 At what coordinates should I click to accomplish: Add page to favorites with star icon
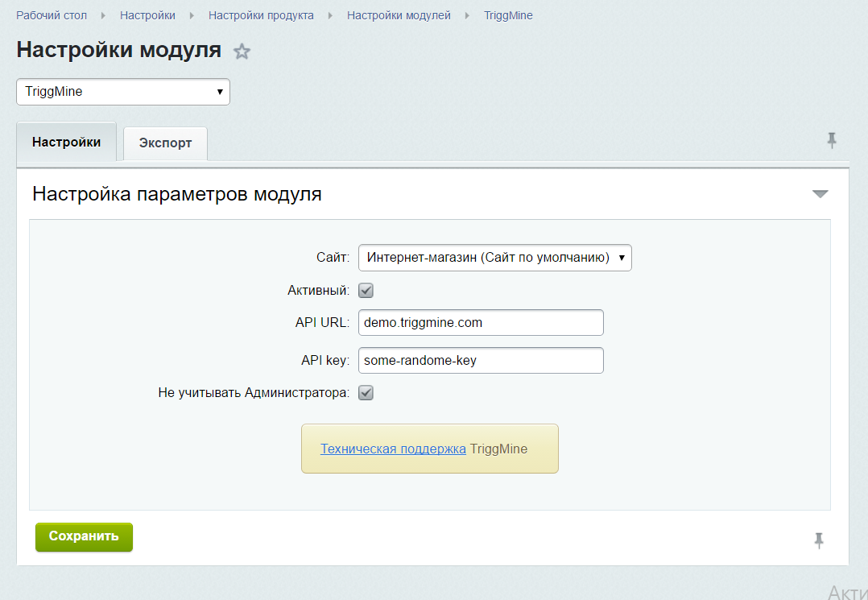point(242,52)
